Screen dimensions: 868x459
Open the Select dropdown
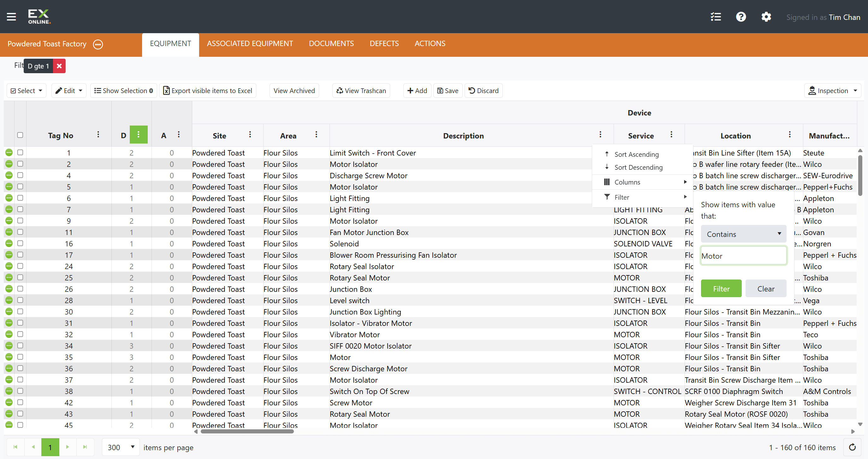coord(27,91)
